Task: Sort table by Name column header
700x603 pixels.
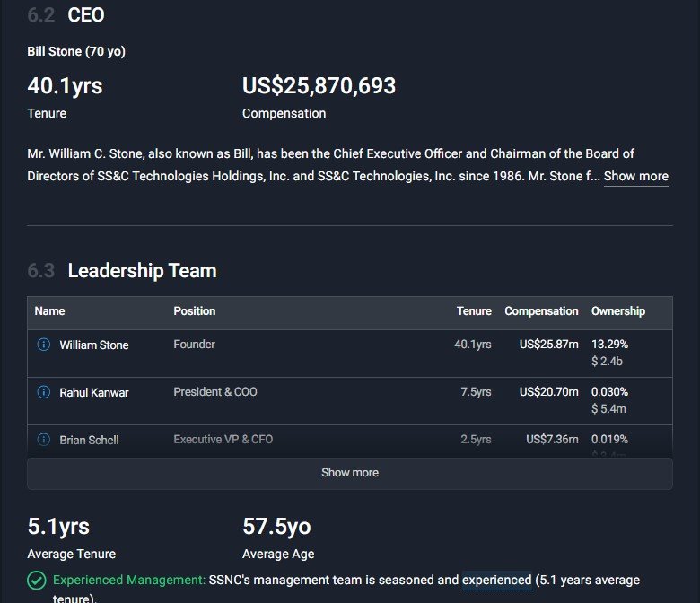Action: (x=49, y=311)
